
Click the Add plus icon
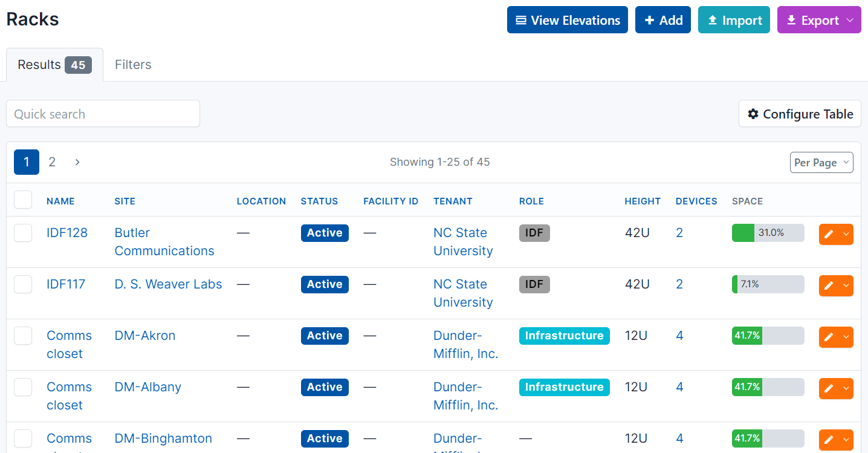coord(650,20)
